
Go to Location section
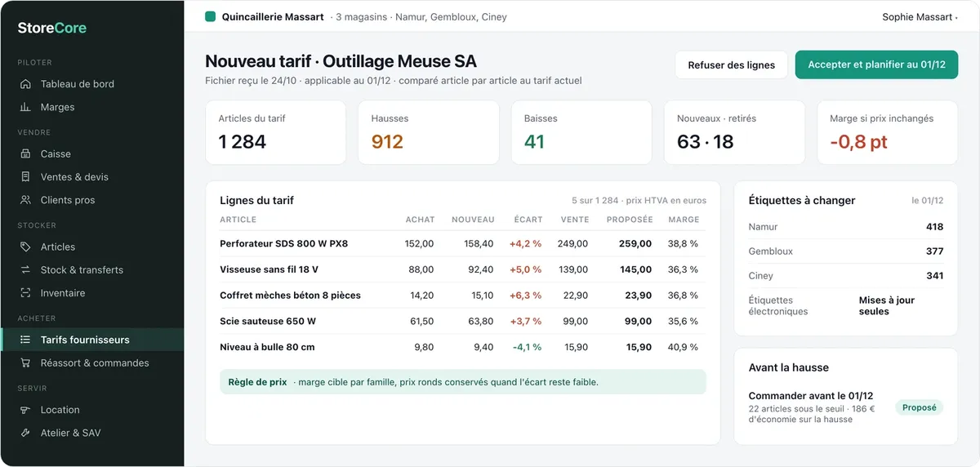(x=91, y=410)
